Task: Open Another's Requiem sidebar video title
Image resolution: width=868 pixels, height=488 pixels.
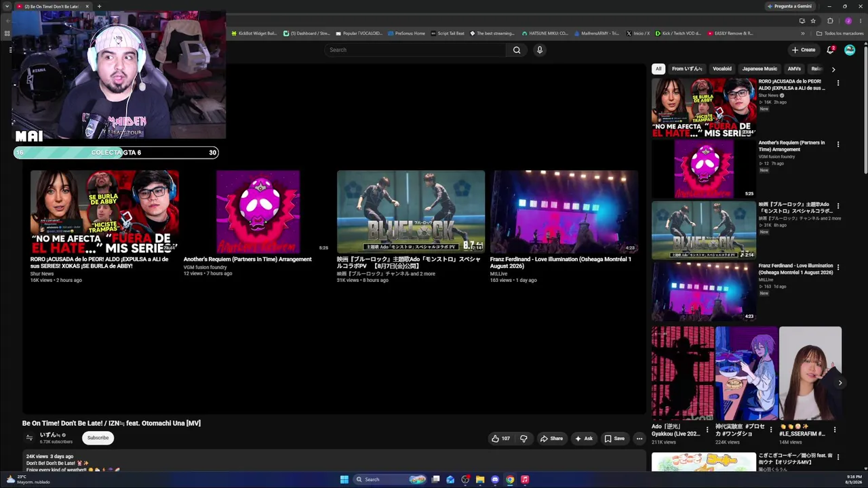Action: 791,146
